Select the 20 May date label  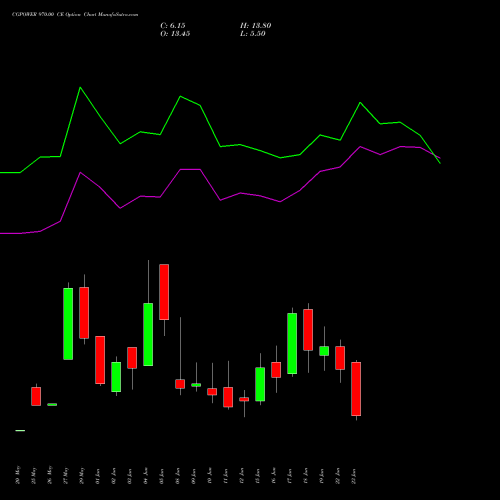tap(18, 475)
